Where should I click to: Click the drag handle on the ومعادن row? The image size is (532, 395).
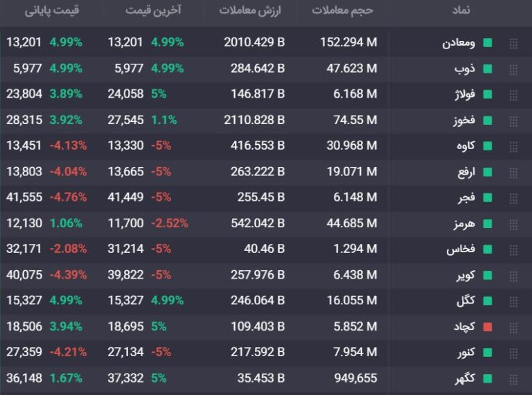(x=513, y=43)
